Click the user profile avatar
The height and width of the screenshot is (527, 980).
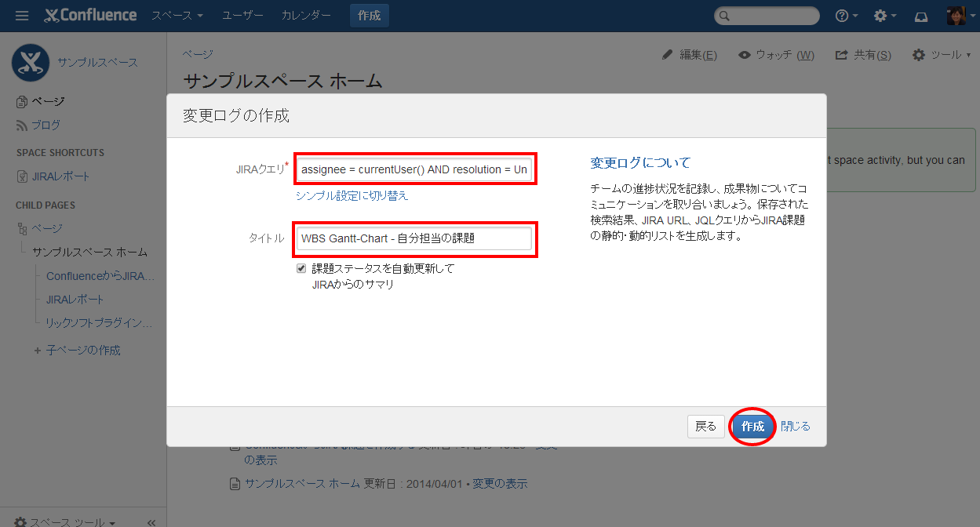tap(956, 16)
